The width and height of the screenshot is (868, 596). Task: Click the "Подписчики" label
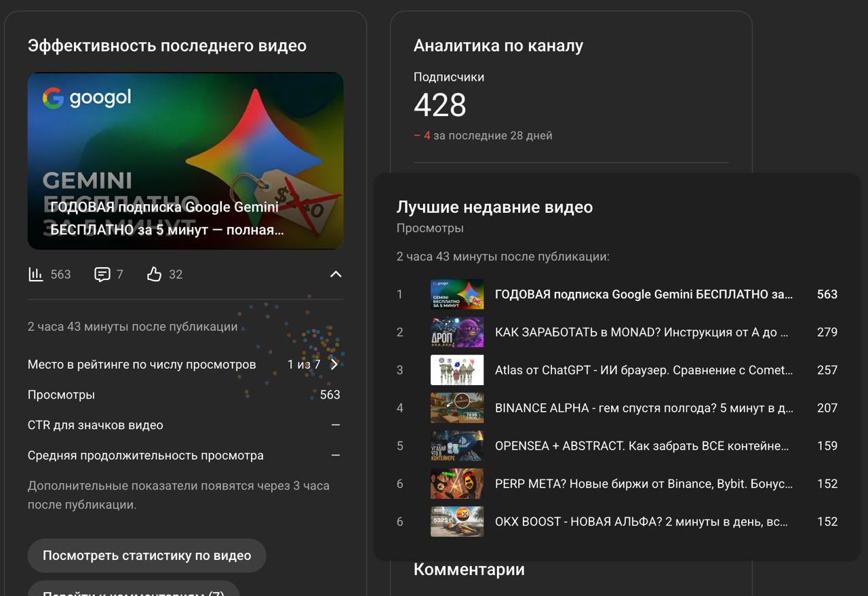tap(449, 77)
